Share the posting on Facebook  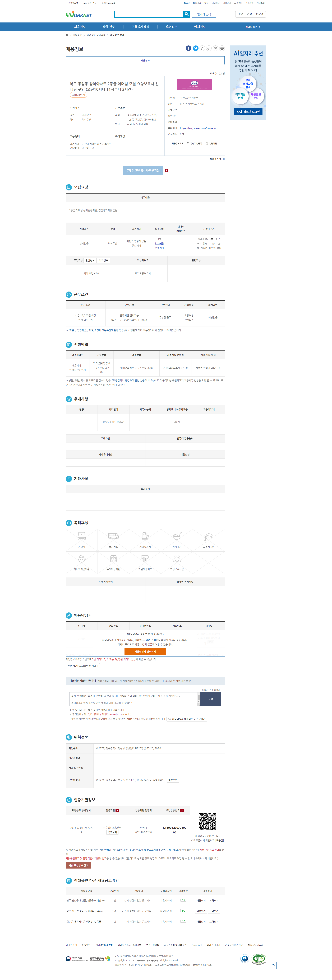[x=188, y=48]
